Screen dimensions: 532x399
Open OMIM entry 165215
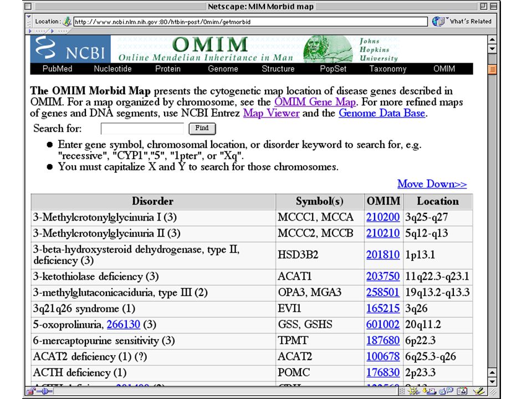(x=383, y=309)
